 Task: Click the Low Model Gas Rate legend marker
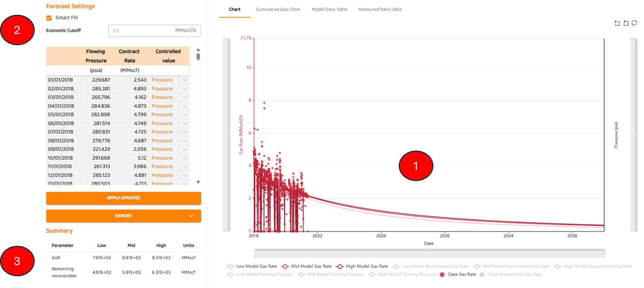click(230, 266)
